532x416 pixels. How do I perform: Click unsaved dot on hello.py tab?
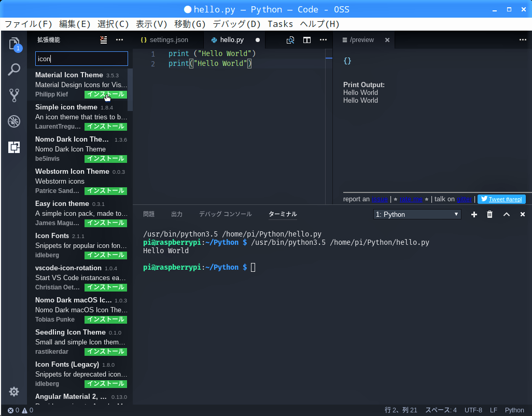pos(258,40)
